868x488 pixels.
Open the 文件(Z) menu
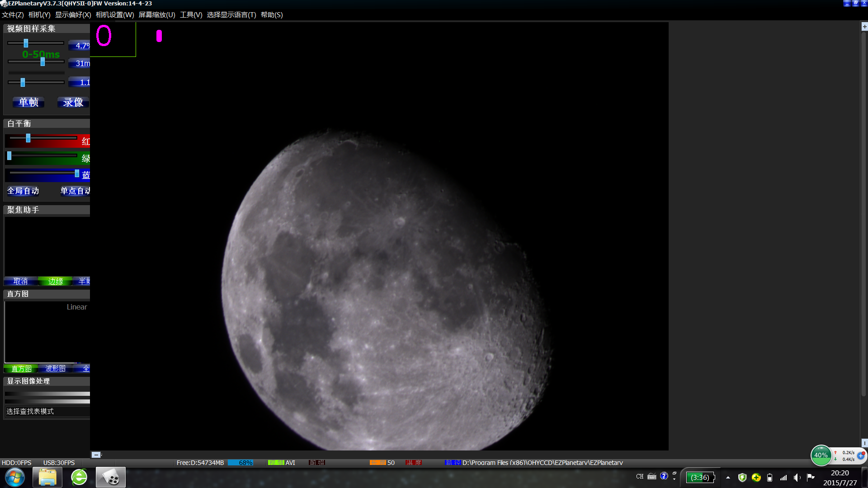[13, 15]
